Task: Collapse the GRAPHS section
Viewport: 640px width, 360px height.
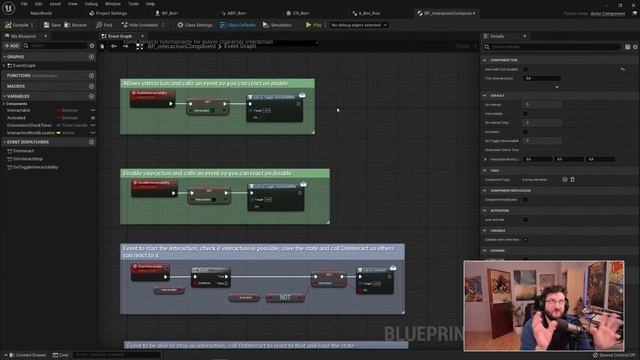Action: [x=4, y=57]
